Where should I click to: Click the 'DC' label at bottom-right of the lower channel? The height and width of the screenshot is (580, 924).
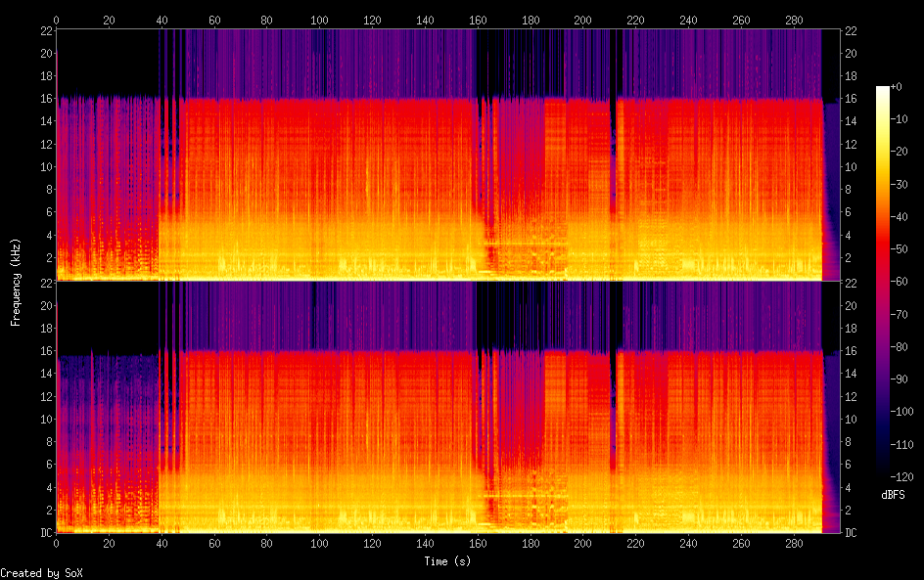(x=852, y=533)
